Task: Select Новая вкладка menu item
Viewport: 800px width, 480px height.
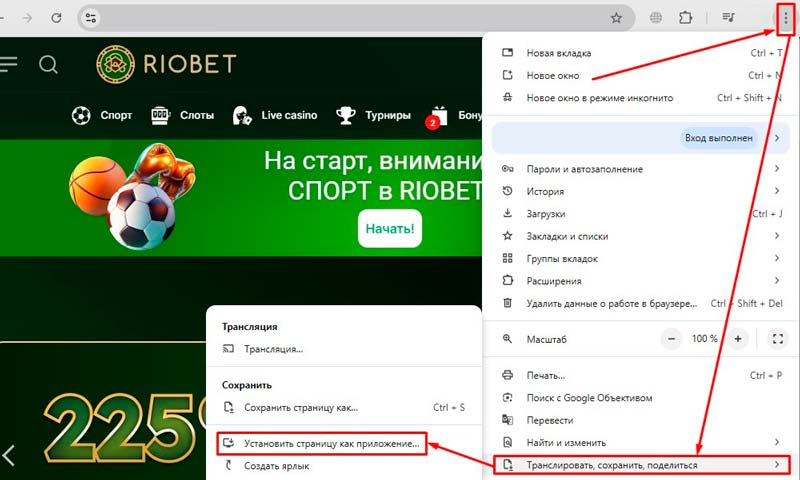Action: point(642,53)
